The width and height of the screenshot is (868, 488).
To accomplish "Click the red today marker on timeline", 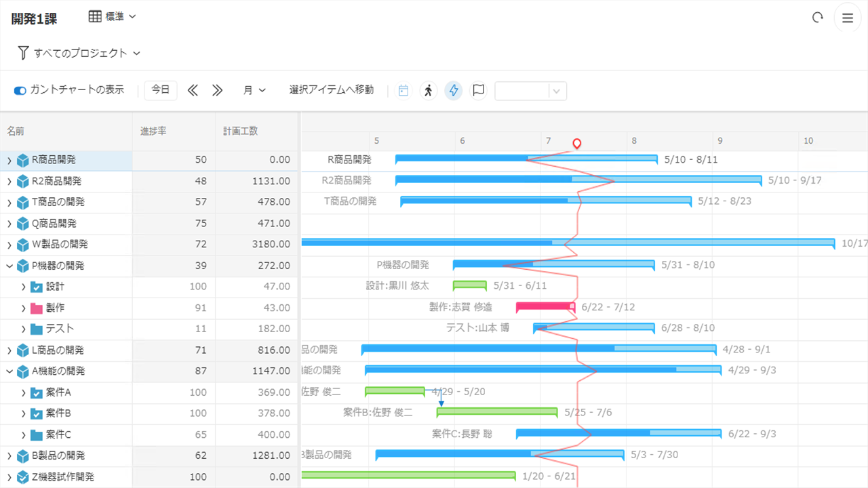I will [576, 143].
